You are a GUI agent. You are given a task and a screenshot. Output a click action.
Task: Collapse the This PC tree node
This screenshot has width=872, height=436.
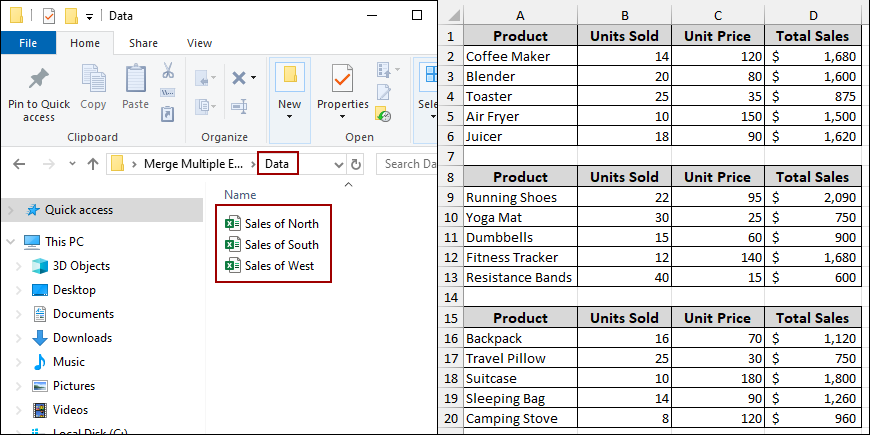pyautogui.click(x=10, y=241)
